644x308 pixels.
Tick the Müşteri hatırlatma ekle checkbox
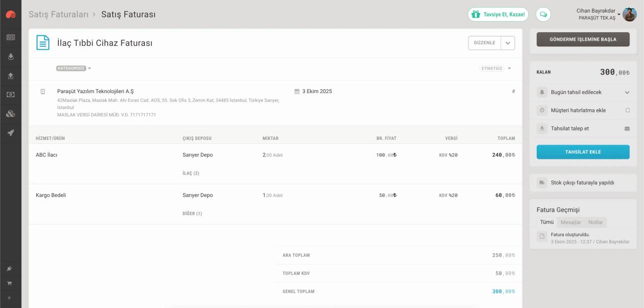pyautogui.click(x=627, y=110)
